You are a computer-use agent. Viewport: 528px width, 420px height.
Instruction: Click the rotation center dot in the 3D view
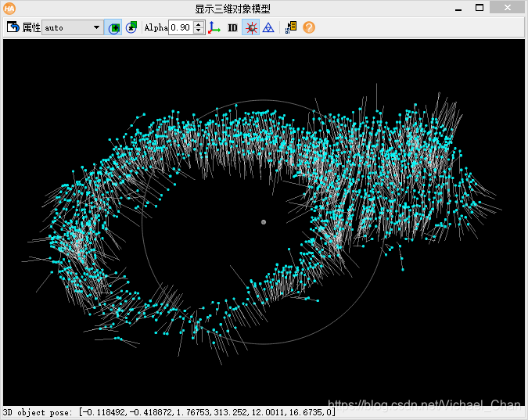point(264,222)
